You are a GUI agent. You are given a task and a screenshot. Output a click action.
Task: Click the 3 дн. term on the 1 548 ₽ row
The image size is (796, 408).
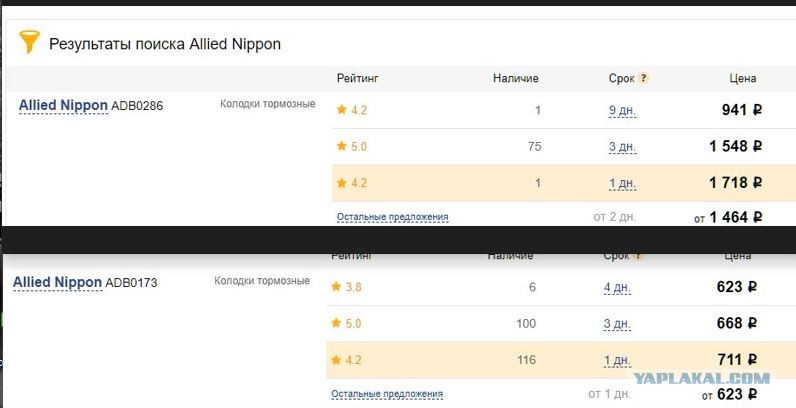623,147
